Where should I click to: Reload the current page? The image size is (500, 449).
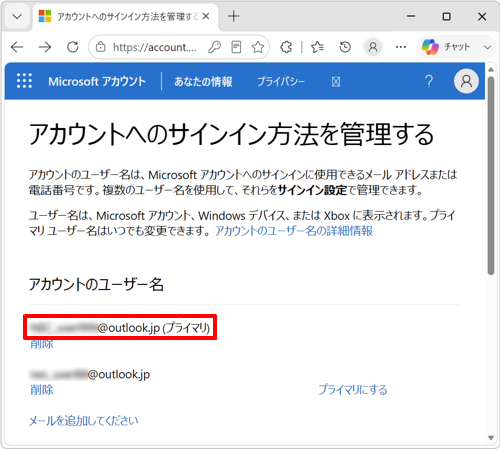coord(73,47)
